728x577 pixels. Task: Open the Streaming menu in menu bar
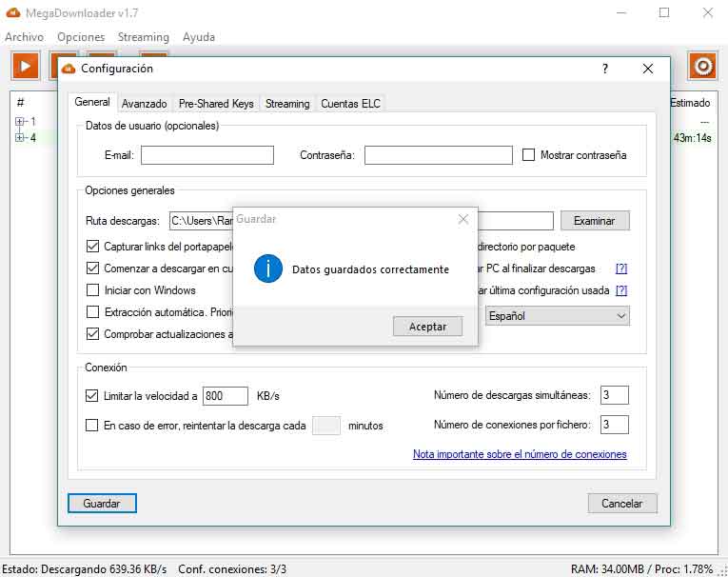click(x=143, y=37)
